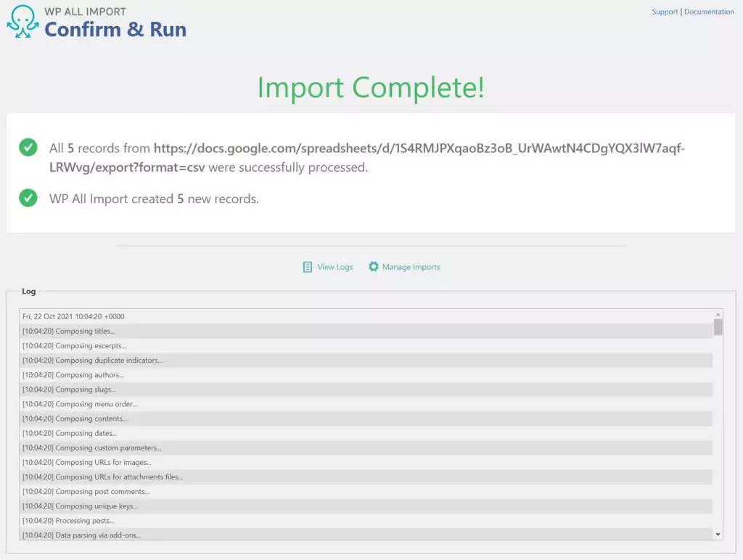743x560 pixels.
Task: Click the log scrollbar up arrow
Action: click(718, 314)
